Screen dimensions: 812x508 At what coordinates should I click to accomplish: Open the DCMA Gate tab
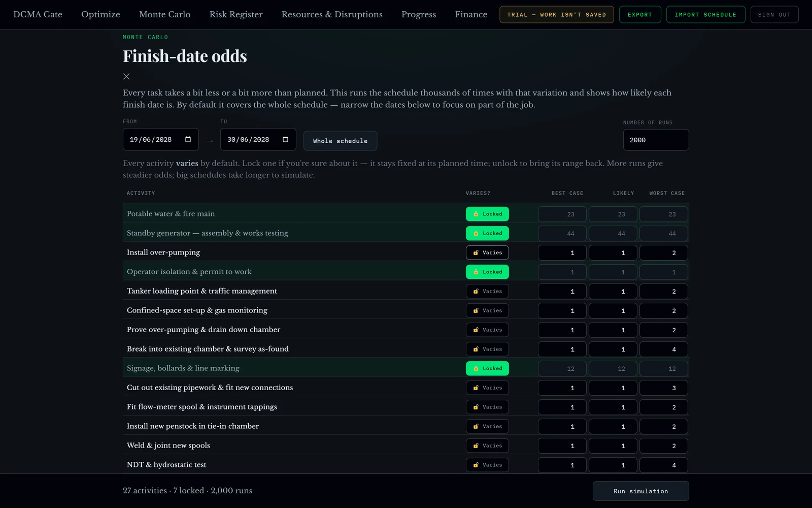pos(38,14)
